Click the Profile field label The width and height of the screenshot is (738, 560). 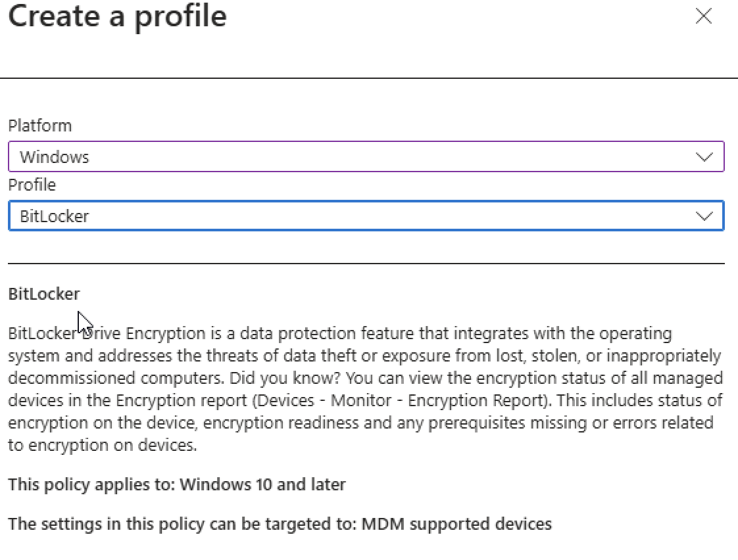tap(32, 185)
